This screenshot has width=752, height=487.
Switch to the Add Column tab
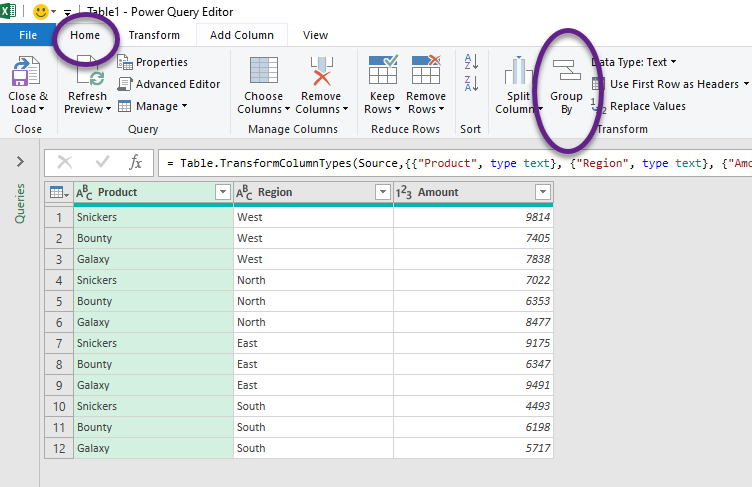[242, 35]
